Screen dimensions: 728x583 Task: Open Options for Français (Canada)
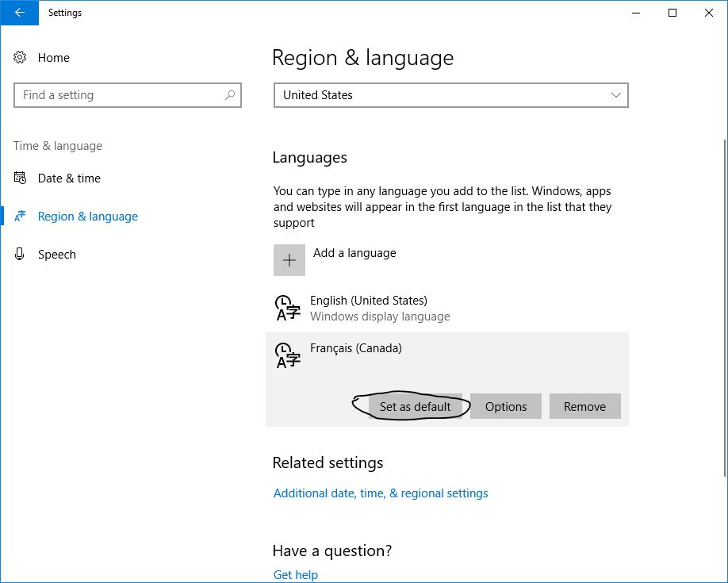[506, 406]
